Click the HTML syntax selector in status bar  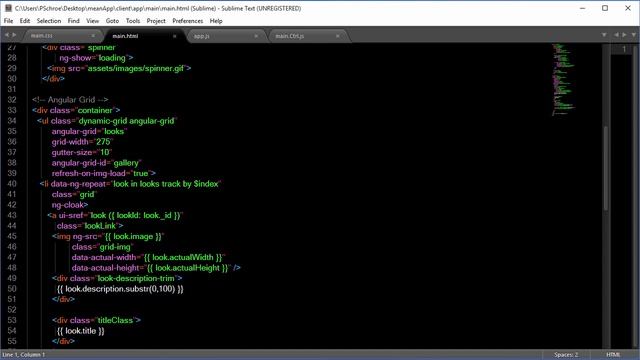[613, 355]
